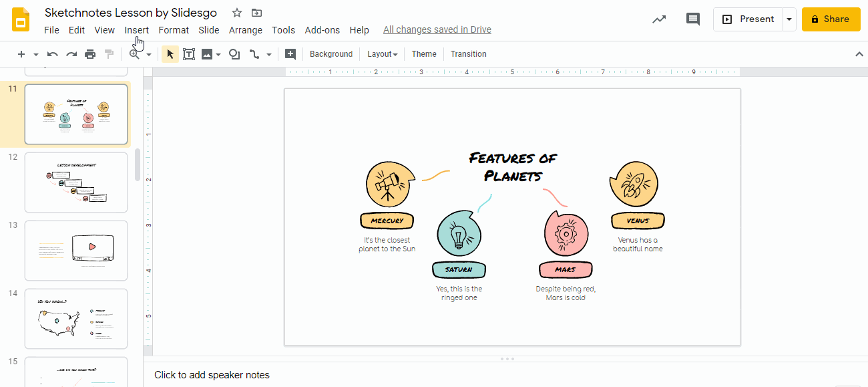The height and width of the screenshot is (387, 868).
Task: Open the Google Slides home icon
Action: click(21, 20)
